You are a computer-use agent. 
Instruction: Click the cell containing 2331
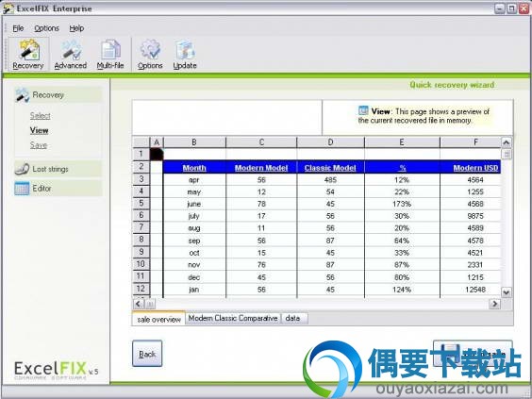[471, 265]
